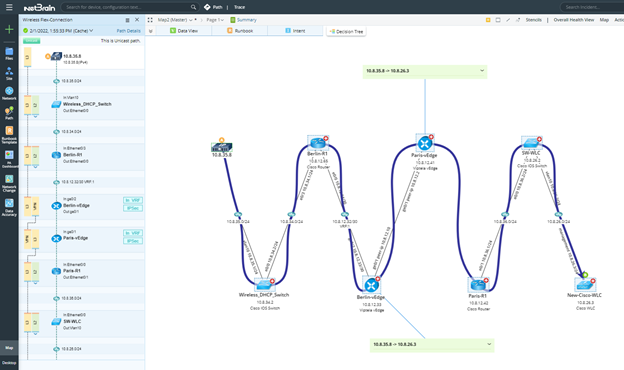Open the Stencils menu

point(534,20)
